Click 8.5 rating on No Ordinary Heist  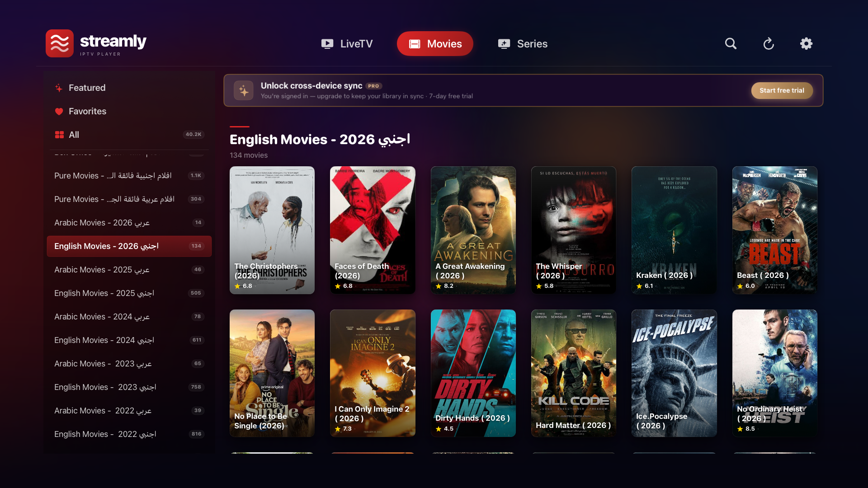746,429
